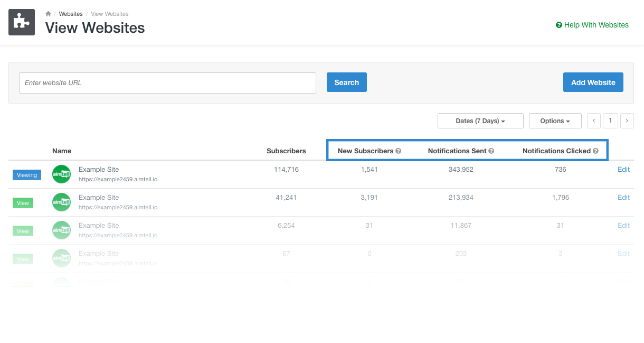Click help icon next to Notifications Clicked
Viewport: 644px width, 343px height.
click(x=595, y=151)
